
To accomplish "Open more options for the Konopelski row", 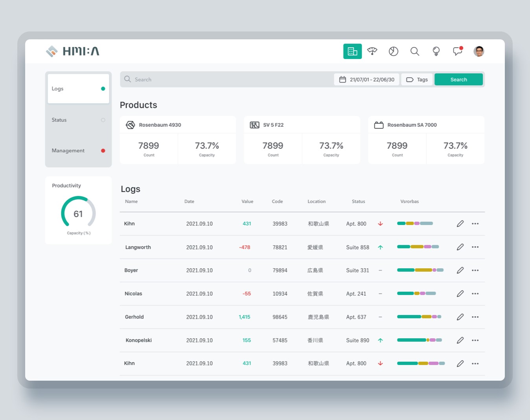I will click(475, 341).
